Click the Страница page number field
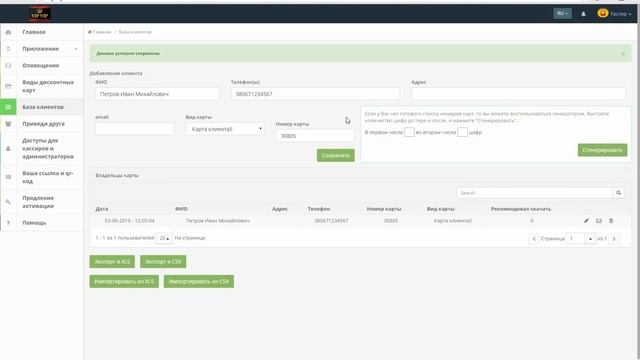640x360 pixels. pos(576,238)
